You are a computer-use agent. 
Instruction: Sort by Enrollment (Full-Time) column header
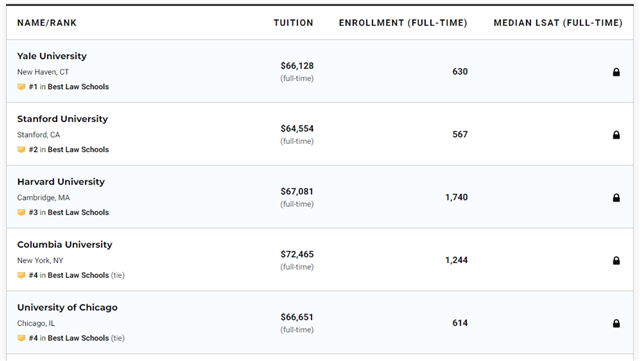click(403, 23)
